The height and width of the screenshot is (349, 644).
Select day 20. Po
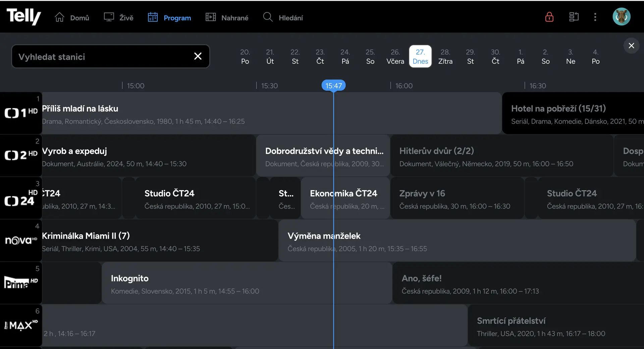[x=245, y=56]
